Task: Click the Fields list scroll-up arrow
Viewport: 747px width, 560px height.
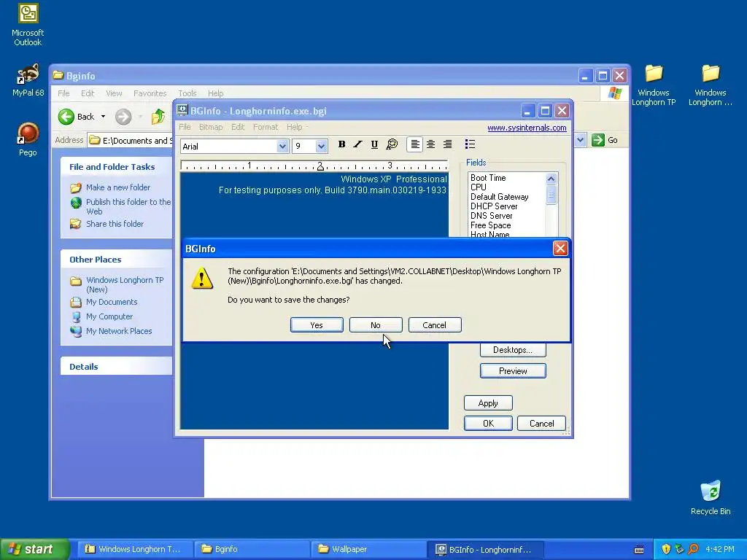Action: coord(551,179)
